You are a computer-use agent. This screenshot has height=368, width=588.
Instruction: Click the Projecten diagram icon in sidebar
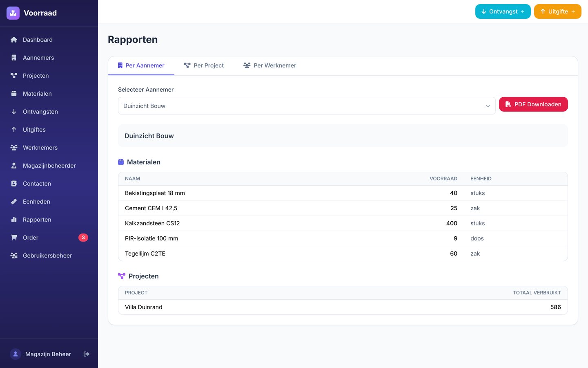14,76
